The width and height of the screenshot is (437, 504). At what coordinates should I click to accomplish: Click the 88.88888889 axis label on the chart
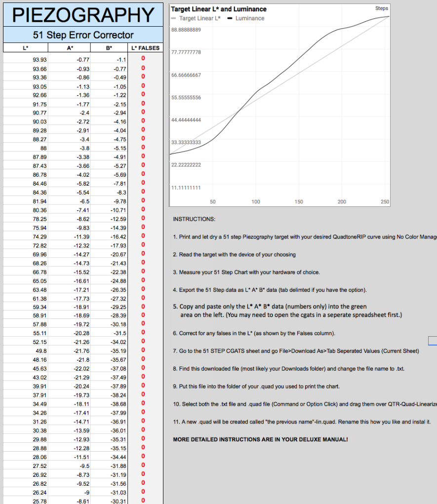(186, 30)
